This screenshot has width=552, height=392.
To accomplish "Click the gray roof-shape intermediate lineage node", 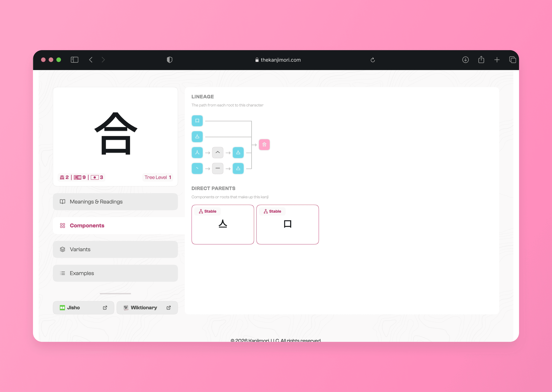I will pos(218,153).
